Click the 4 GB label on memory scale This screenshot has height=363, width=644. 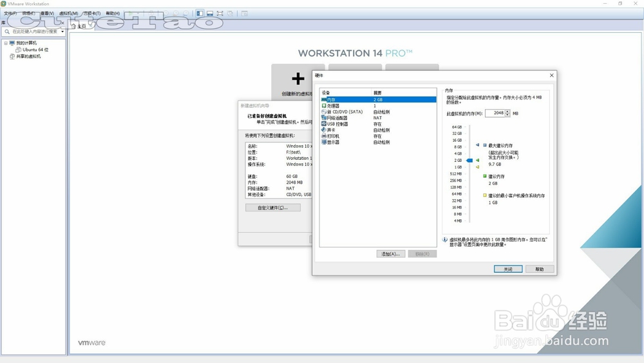pos(457,153)
